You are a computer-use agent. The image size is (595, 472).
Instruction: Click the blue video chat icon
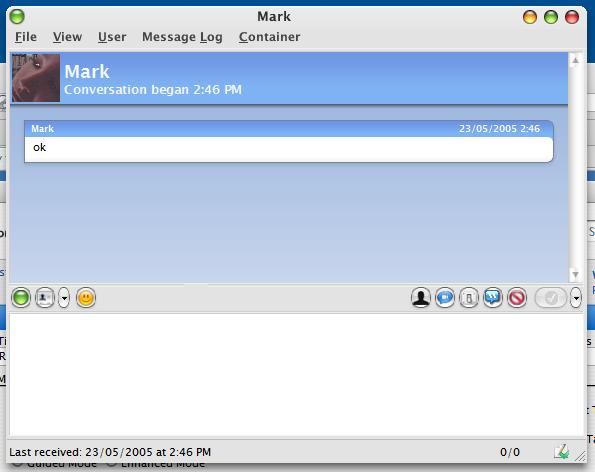coord(445,298)
